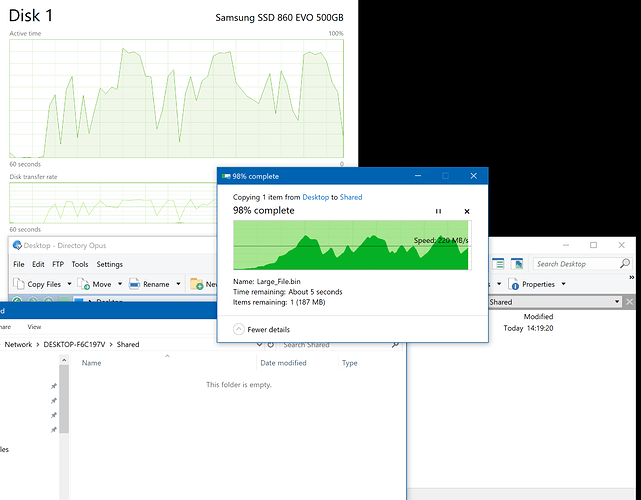Click the navigation pane scrollbar in Explorer
641x500 pixels.
coord(64,399)
